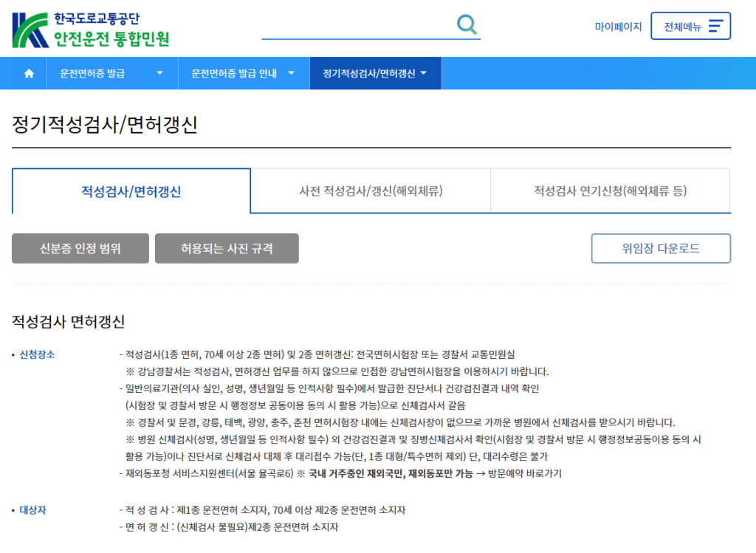Screen dimensions: 756x553
Task: Expand the 정기적성검사/면허갱신 dropdown arrow
Action: 422,73
